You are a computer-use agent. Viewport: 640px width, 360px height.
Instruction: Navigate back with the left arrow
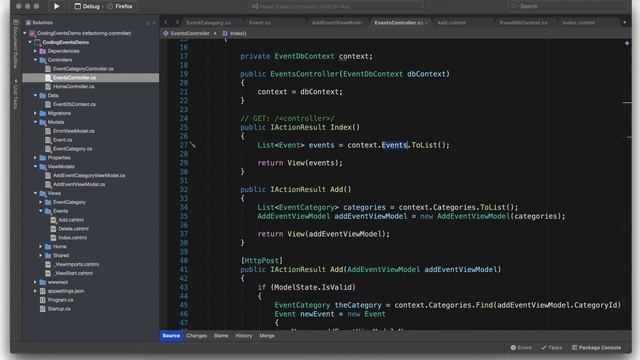[x=166, y=22]
